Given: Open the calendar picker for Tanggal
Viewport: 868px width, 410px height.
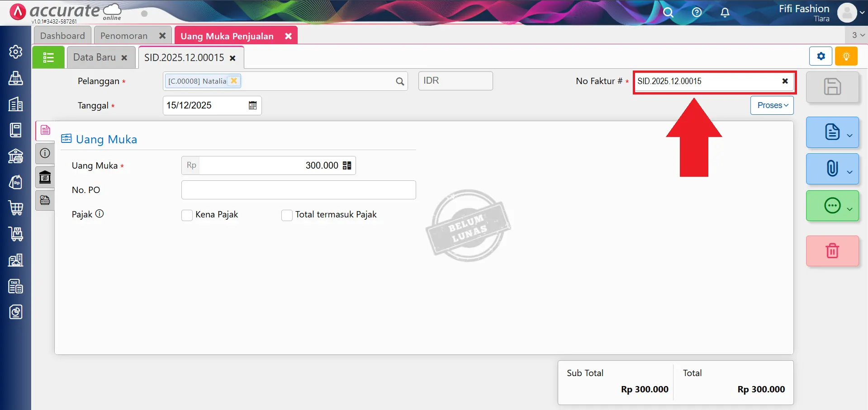Looking at the screenshot, I should [x=252, y=105].
